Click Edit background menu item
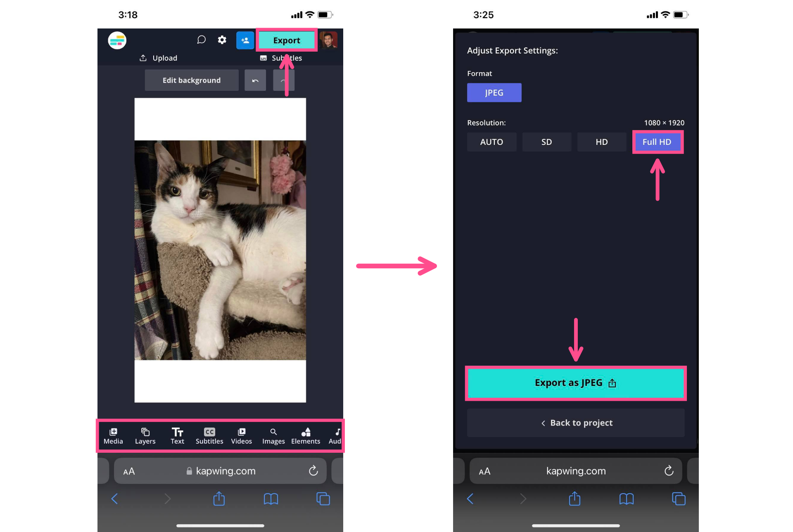793x532 pixels. point(191,80)
